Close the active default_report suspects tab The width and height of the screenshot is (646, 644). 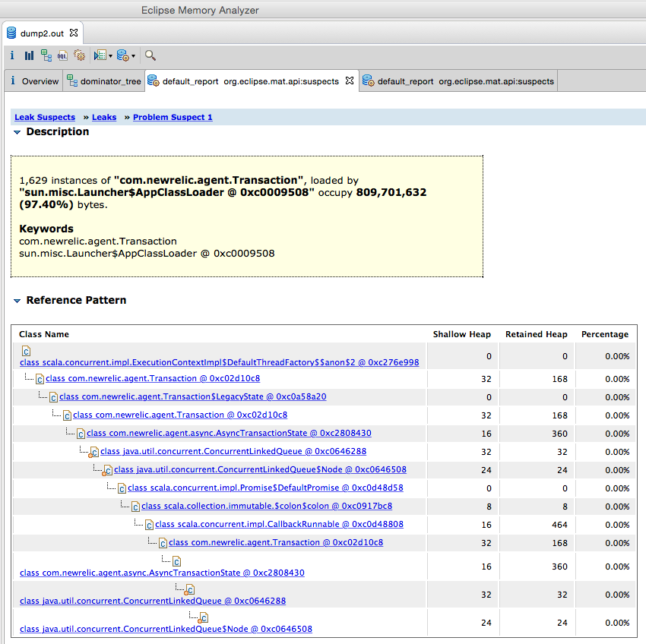point(350,80)
